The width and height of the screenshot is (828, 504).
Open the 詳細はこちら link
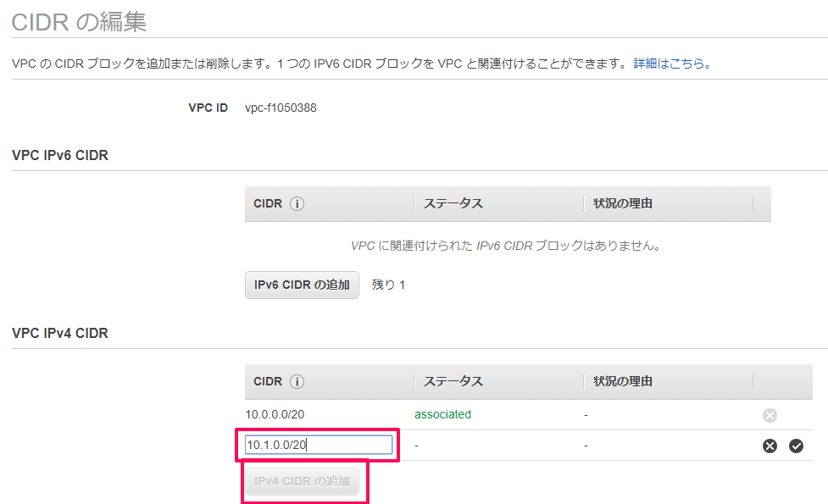(672, 64)
